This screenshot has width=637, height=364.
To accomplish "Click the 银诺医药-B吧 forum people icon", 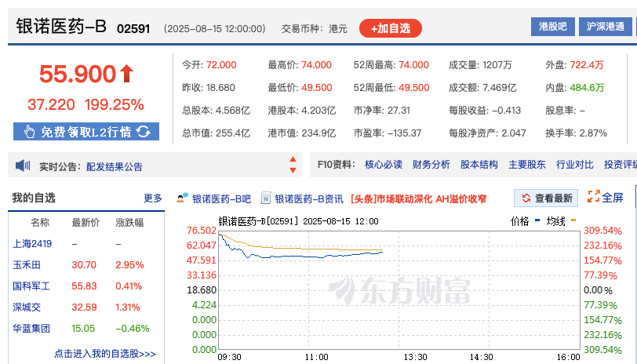I will tap(183, 198).
